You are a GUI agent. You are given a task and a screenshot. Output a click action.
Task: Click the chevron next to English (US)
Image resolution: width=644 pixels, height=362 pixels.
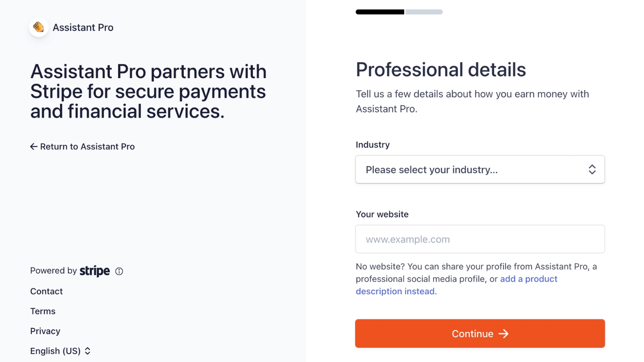coord(88,351)
